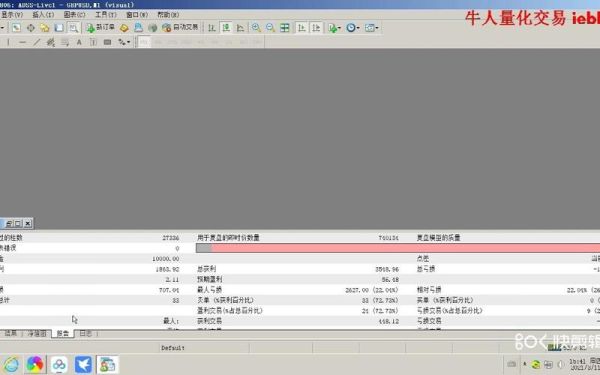Open the 图表 (Charts) menu

tap(74, 15)
